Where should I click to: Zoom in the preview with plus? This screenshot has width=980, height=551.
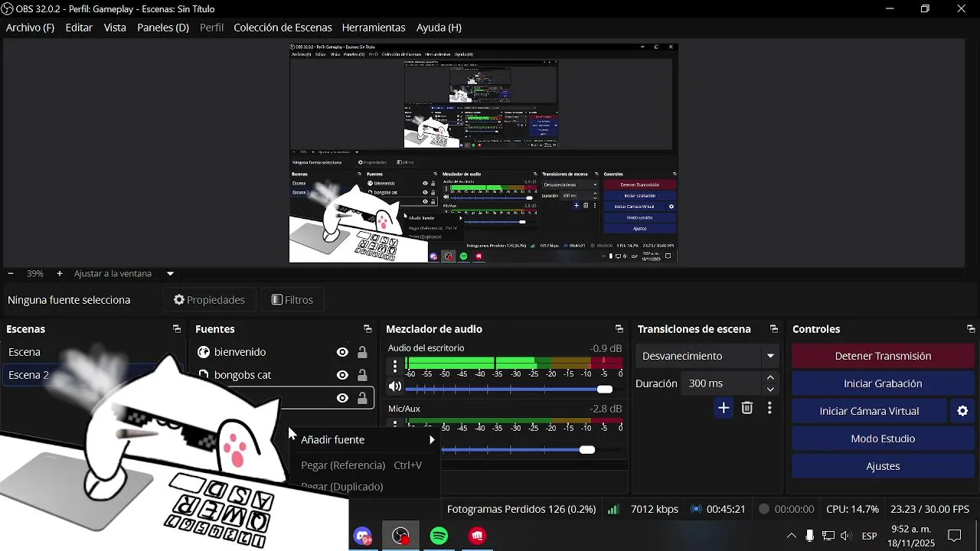(59, 273)
